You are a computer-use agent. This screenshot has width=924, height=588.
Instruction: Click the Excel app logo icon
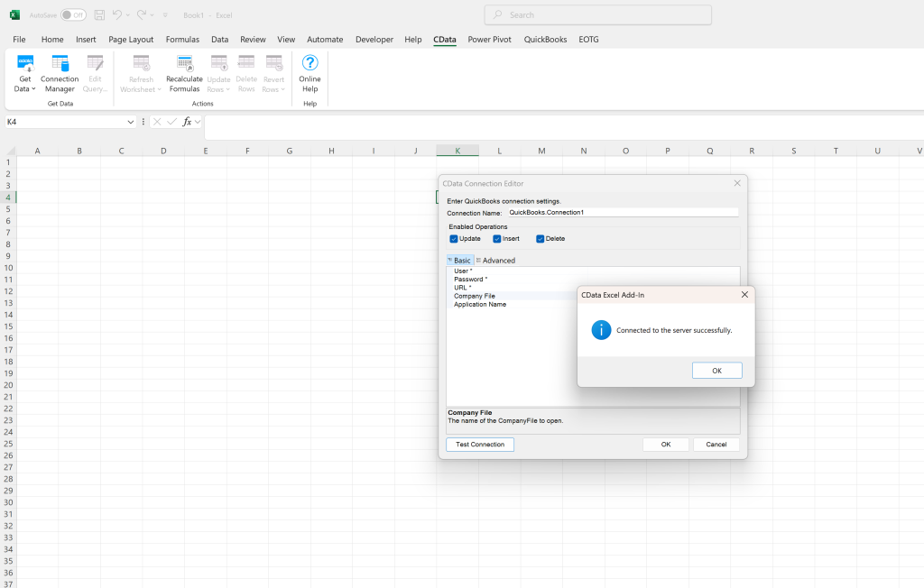(14, 14)
